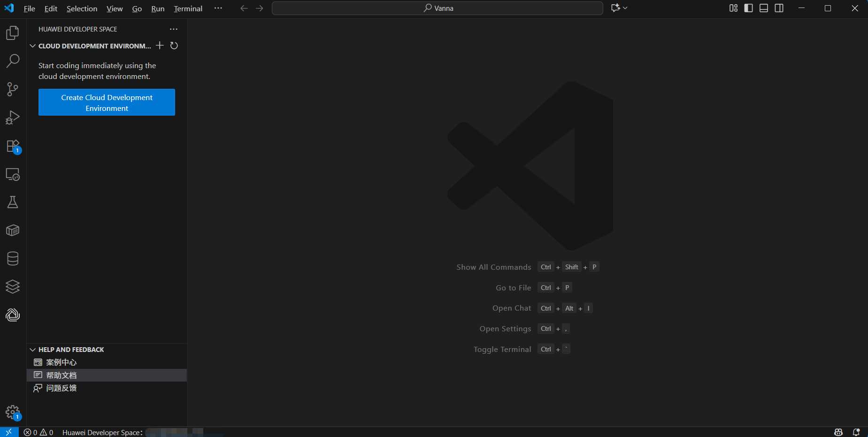The image size is (868, 437).
Task: Toggle the secondary side bar
Action: (x=779, y=8)
